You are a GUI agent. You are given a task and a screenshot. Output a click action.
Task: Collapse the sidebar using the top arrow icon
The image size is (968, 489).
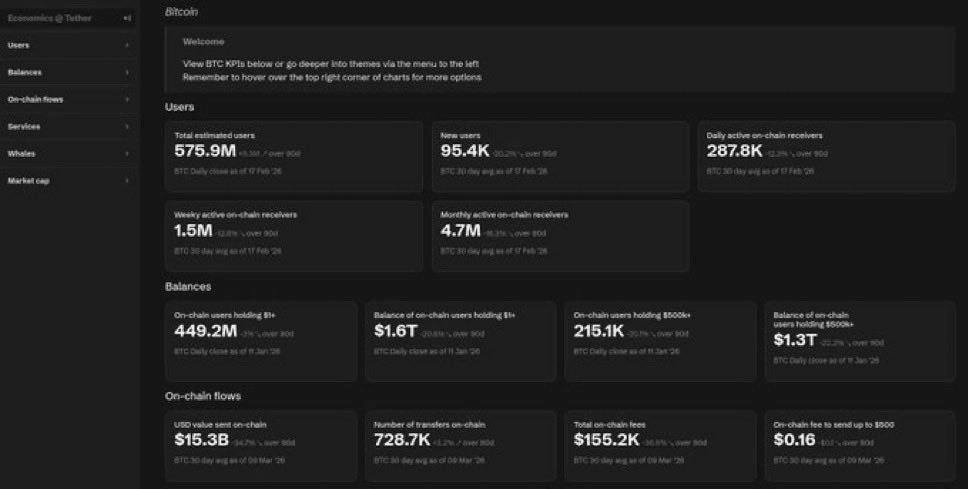(x=126, y=18)
